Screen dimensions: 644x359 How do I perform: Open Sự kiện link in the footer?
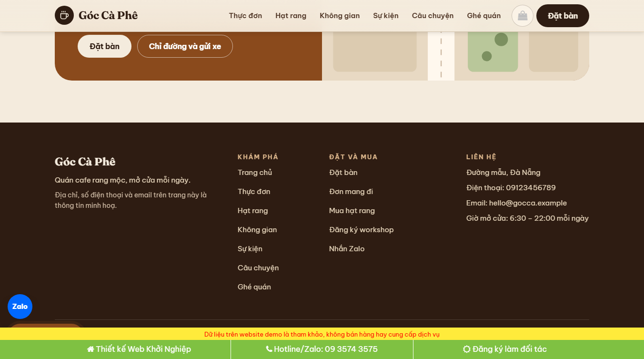pyautogui.click(x=250, y=249)
